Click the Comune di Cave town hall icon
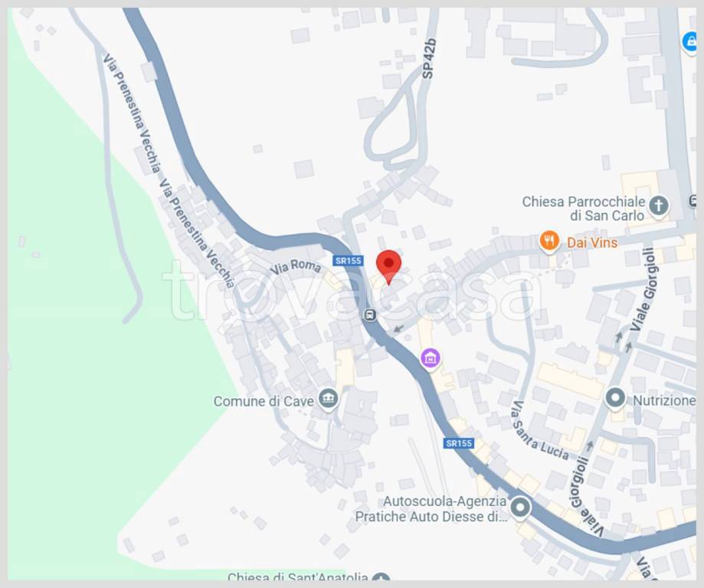The image size is (704, 588). [x=328, y=399]
